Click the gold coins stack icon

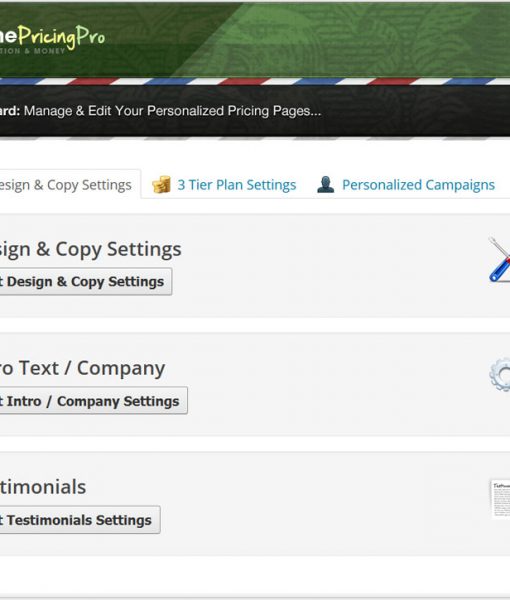click(x=161, y=184)
